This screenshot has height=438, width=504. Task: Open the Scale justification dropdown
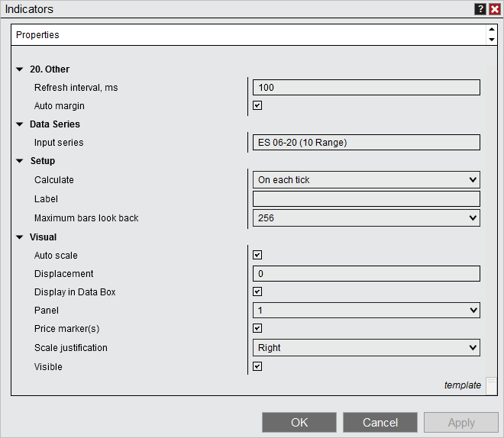(x=366, y=348)
